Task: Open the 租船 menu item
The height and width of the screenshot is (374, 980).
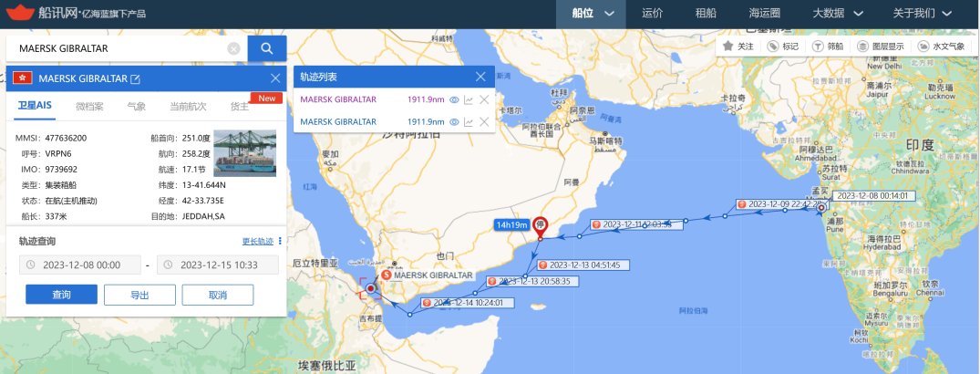Action: (x=706, y=13)
